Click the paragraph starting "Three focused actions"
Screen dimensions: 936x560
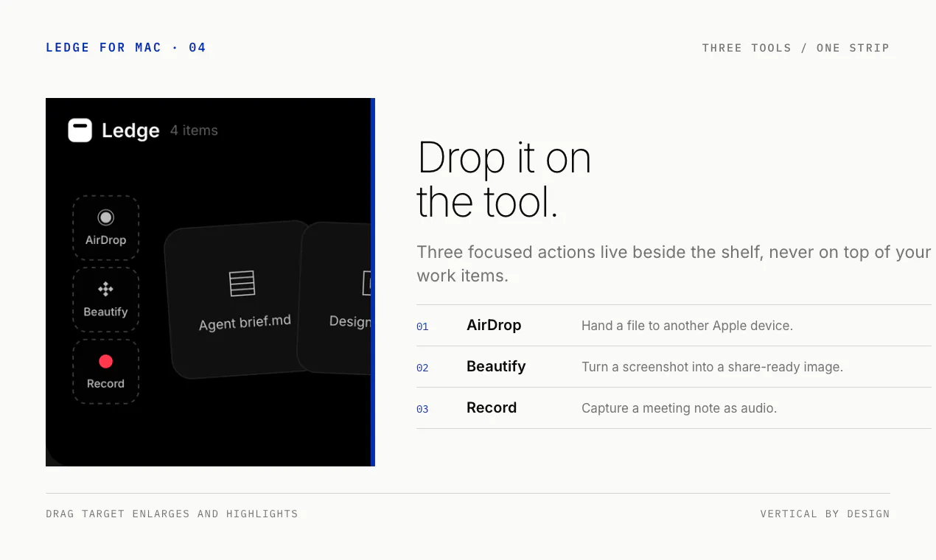(674, 264)
